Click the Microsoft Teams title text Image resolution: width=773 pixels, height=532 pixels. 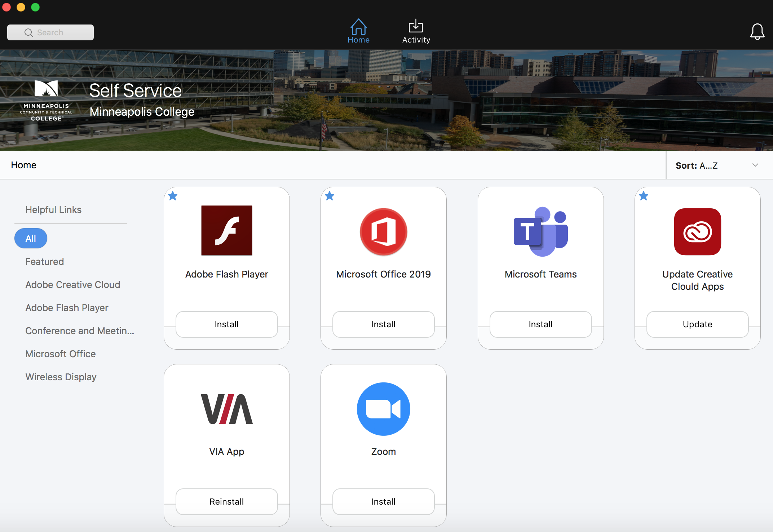(x=540, y=274)
